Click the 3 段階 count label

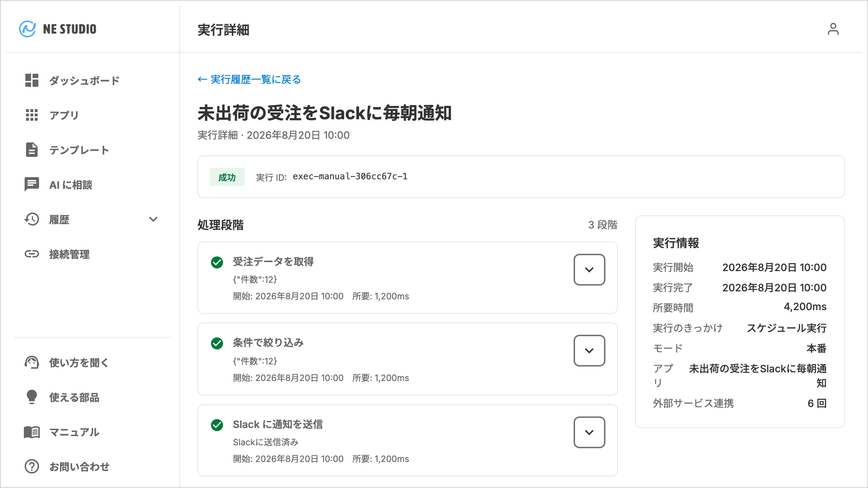(x=603, y=225)
